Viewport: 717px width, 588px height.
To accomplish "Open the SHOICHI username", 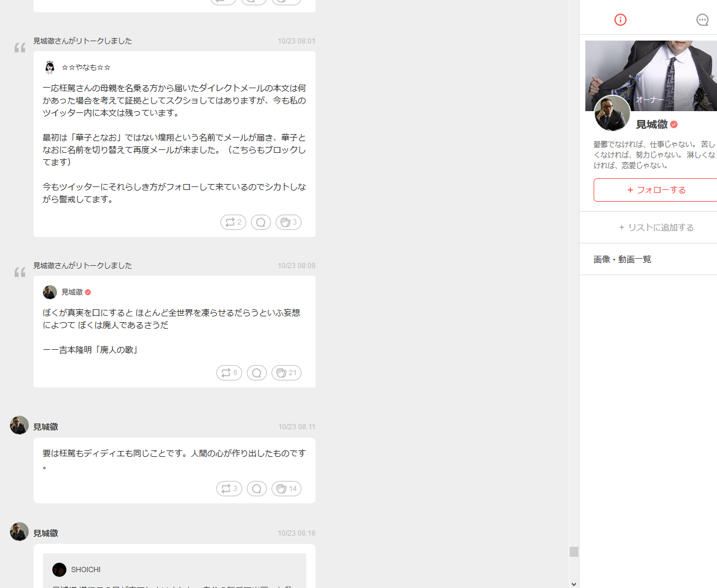I will pos(86,570).
